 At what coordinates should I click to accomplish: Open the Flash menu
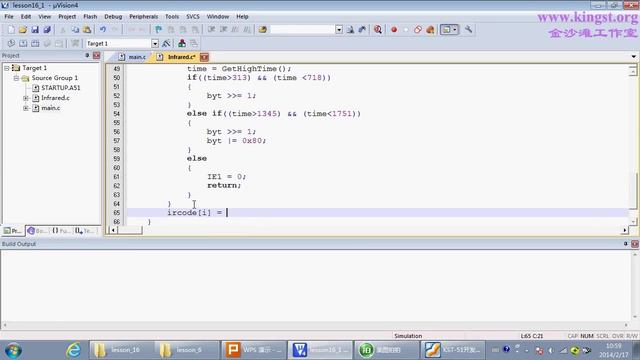(x=90, y=17)
